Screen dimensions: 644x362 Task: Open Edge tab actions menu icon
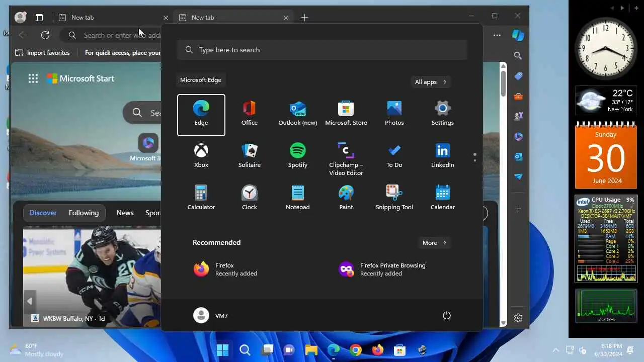[39, 18]
